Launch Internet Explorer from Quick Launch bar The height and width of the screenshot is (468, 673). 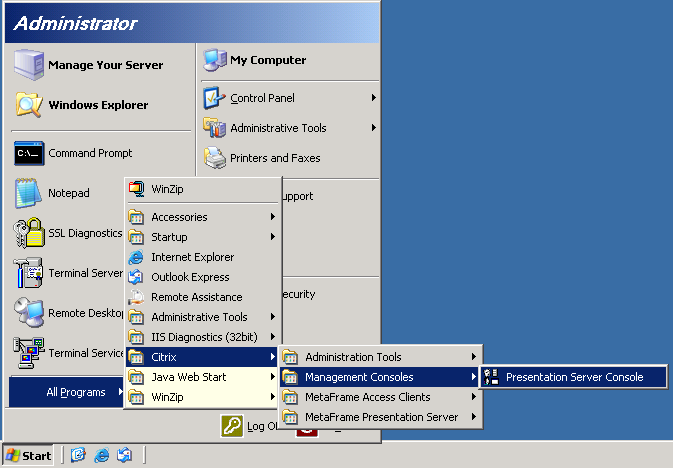pos(102,455)
